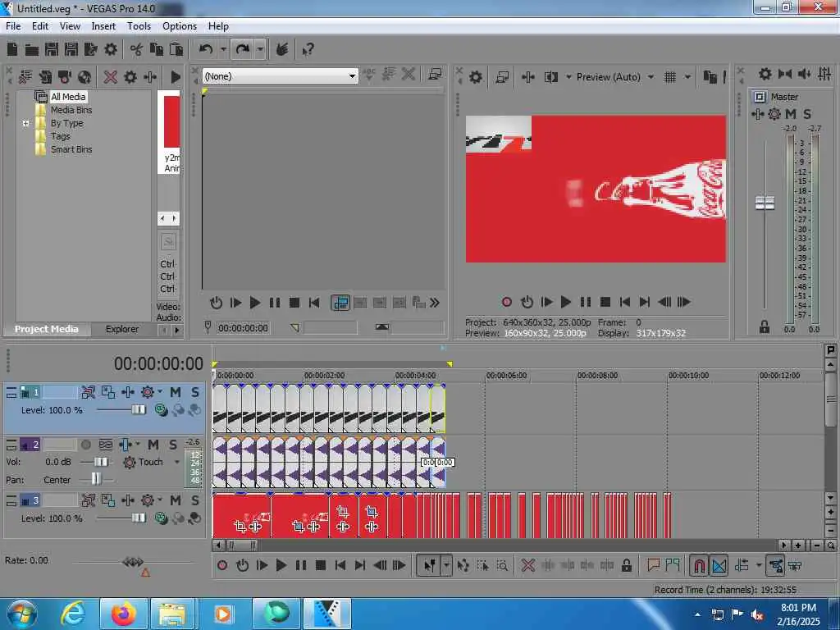
Task: Mute video track 3
Action: click(176, 501)
